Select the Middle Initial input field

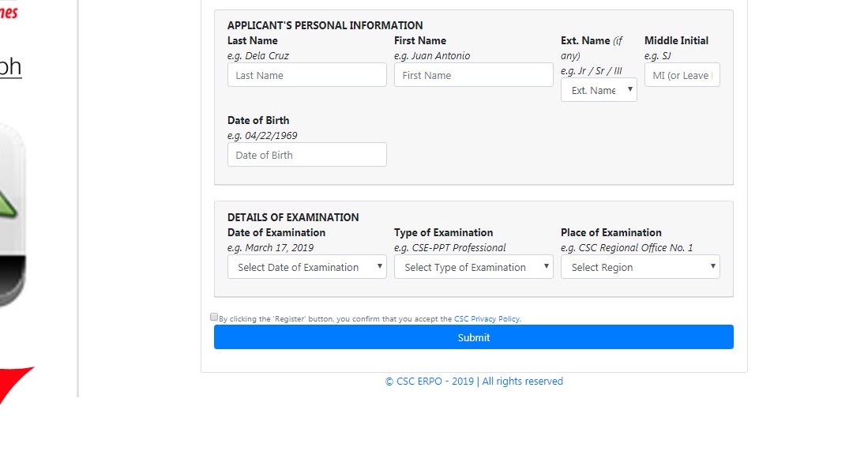click(682, 75)
